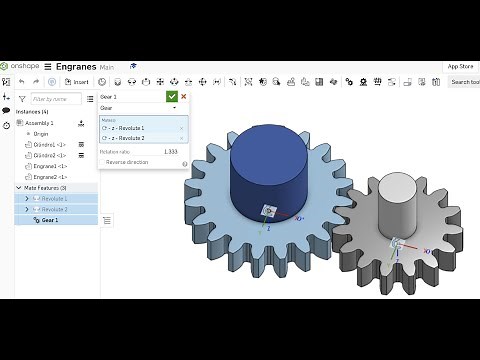The height and width of the screenshot is (360, 480).
Task: Select the Revolute mate tool
Action: [x=132, y=82]
